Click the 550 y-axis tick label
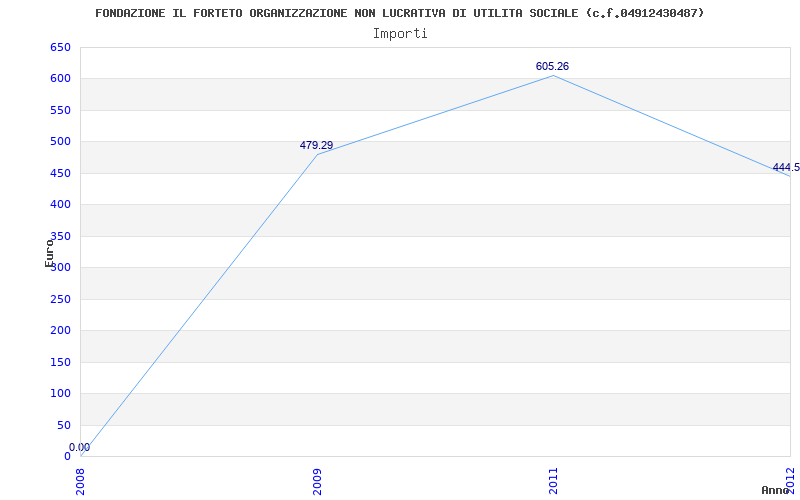 tap(60, 110)
